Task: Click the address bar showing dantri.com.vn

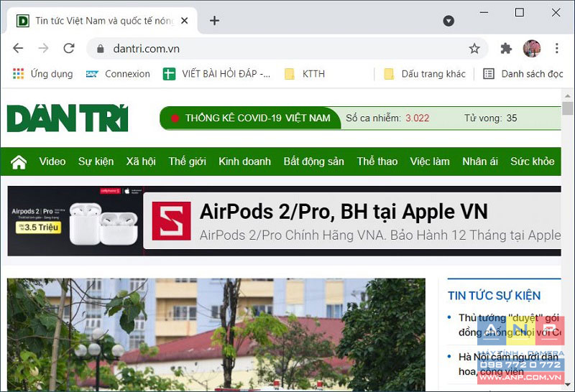Action: pyautogui.click(x=287, y=48)
